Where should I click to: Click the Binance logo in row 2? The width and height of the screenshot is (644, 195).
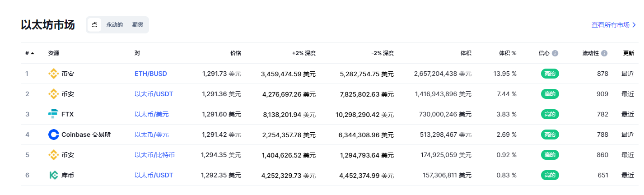pyautogui.click(x=53, y=94)
